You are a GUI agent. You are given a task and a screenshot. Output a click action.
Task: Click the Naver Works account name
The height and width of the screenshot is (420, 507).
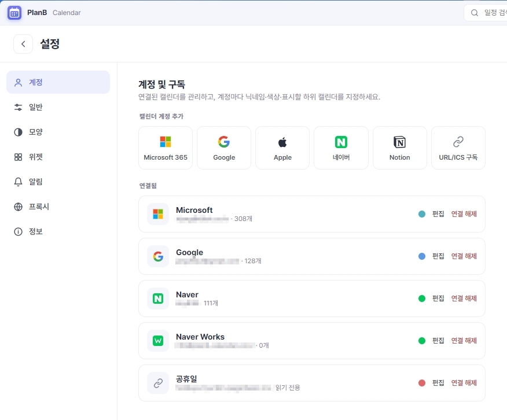(x=200, y=337)
